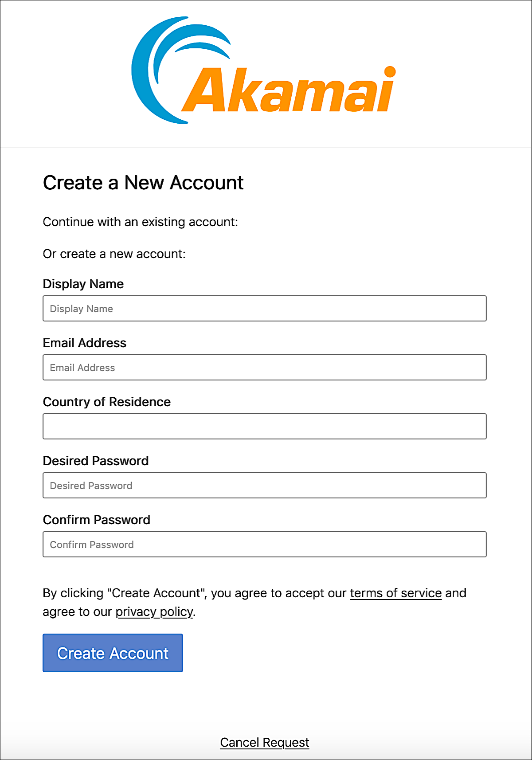Viewport: 532px width, 760px height.
Task: Click the Create a New Account heading
Action: pyautogui.click(x=143, y=183)
